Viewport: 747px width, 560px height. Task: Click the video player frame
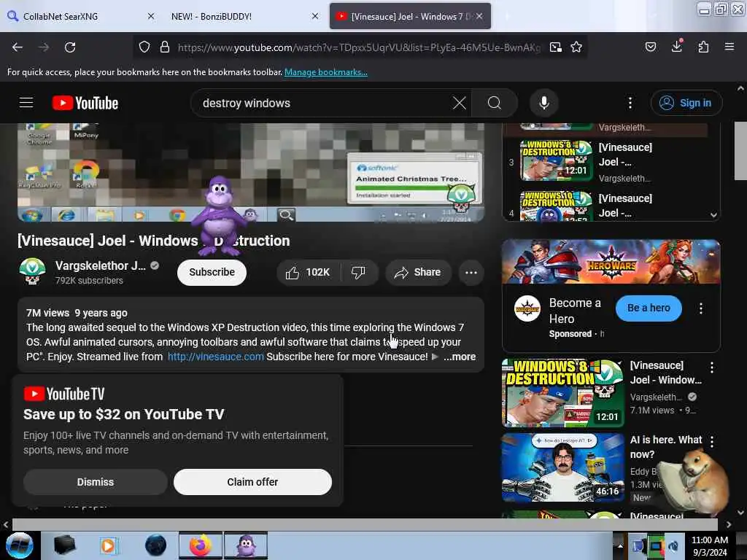(x=251, y=172)
